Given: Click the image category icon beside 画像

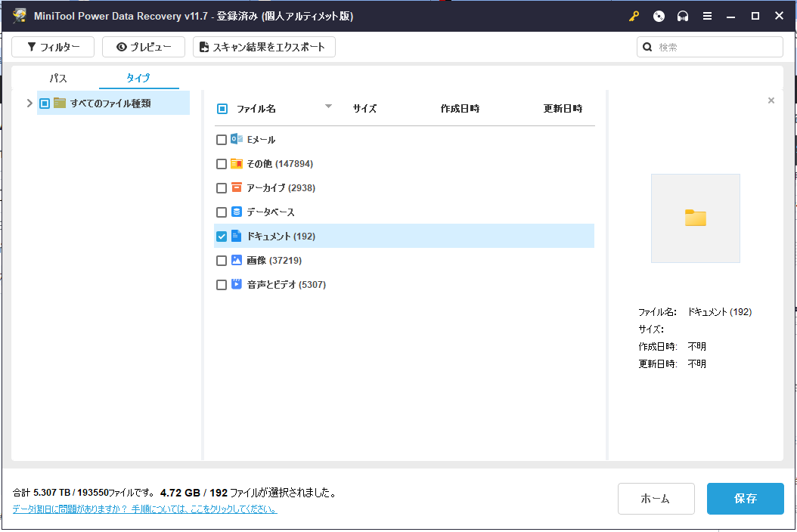Looking at the screenshot, I should [237, 260].
